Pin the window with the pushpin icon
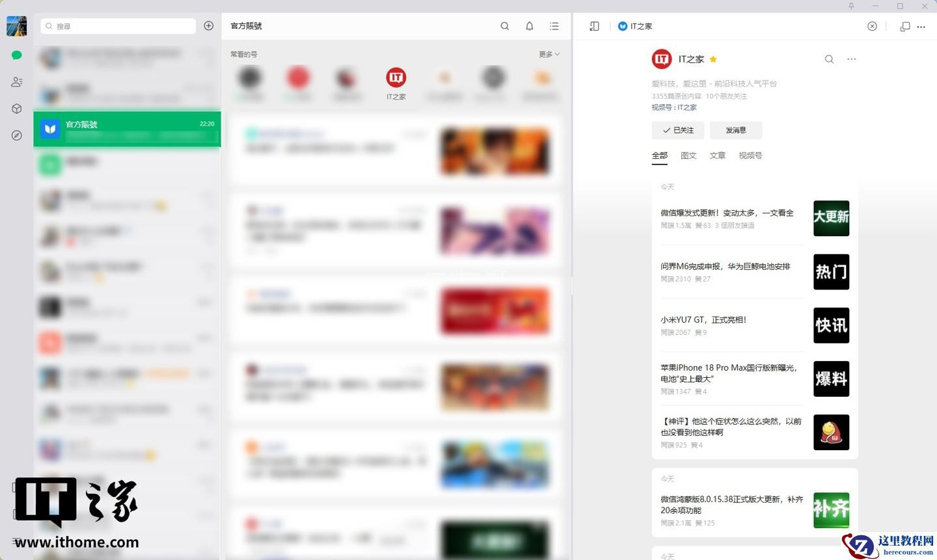This screenshot has height=560, width=937. (851, 6)
